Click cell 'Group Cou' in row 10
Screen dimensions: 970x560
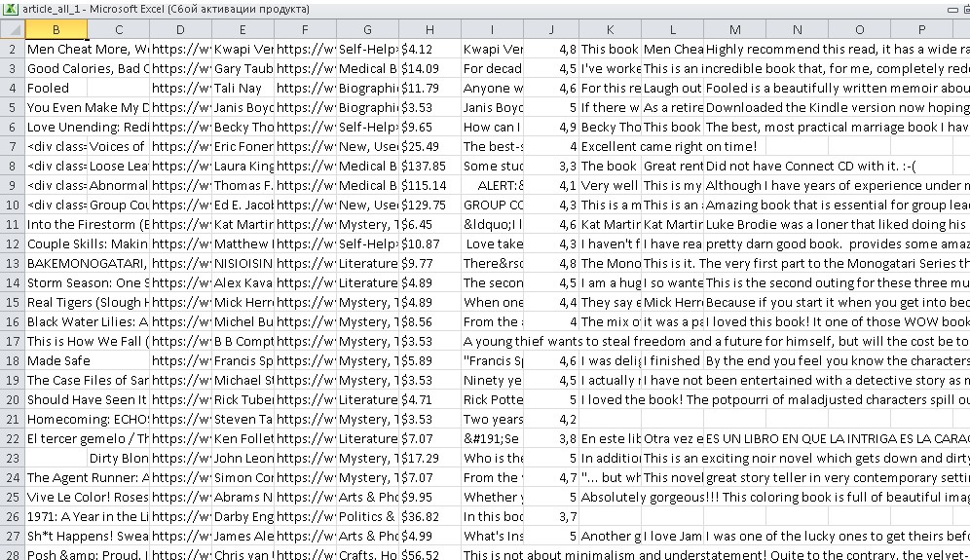pos(119,205)
